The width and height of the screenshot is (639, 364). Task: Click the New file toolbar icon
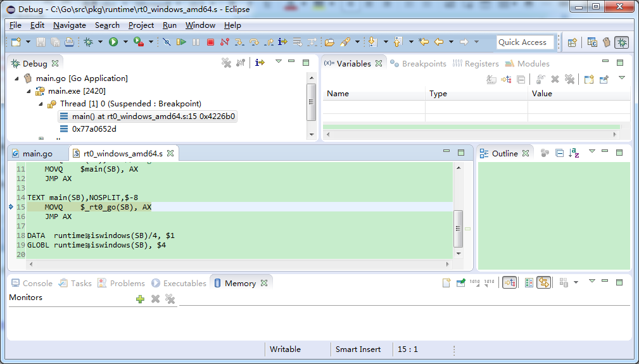(16, 42)
